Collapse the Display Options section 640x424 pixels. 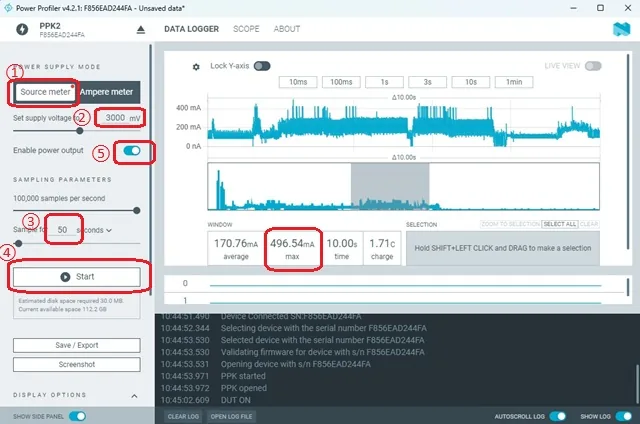[134, 396]
